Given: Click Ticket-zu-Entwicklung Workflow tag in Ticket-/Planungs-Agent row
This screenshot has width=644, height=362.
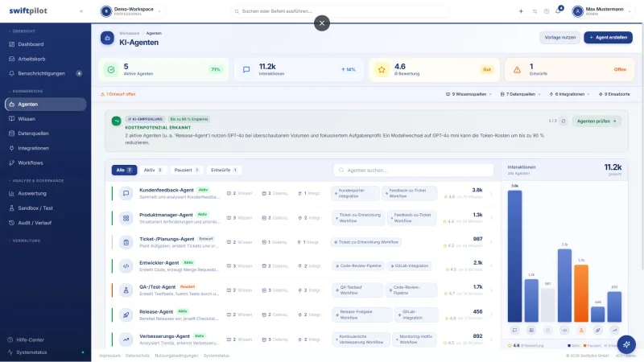Looking at the screenshot, I should pyautogui.click(x=366, y=242).
